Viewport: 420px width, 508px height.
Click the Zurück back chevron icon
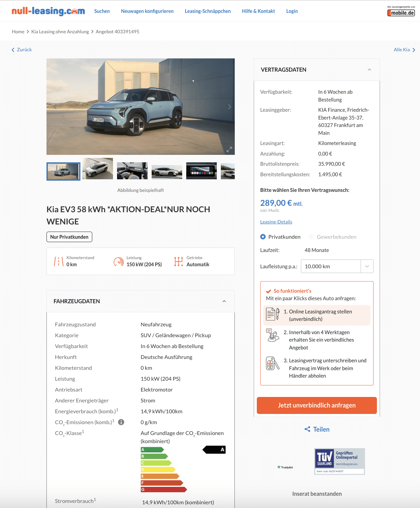click(13, 50)
